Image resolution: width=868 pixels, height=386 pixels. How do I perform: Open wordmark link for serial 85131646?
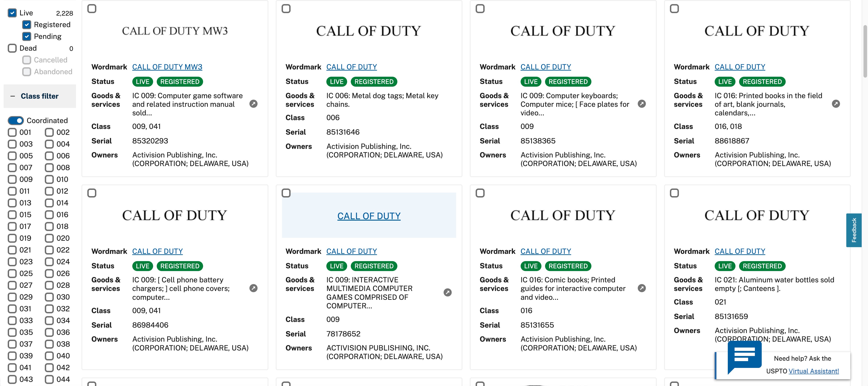click(x=351, y=67)
